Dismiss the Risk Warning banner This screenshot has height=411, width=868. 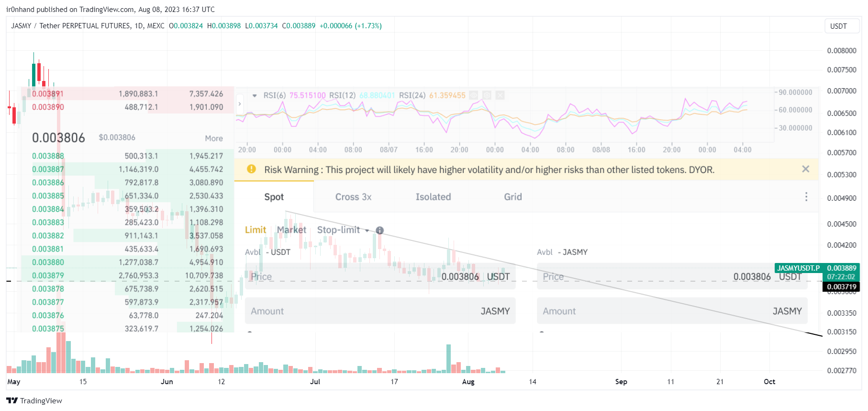click(806, 169)
